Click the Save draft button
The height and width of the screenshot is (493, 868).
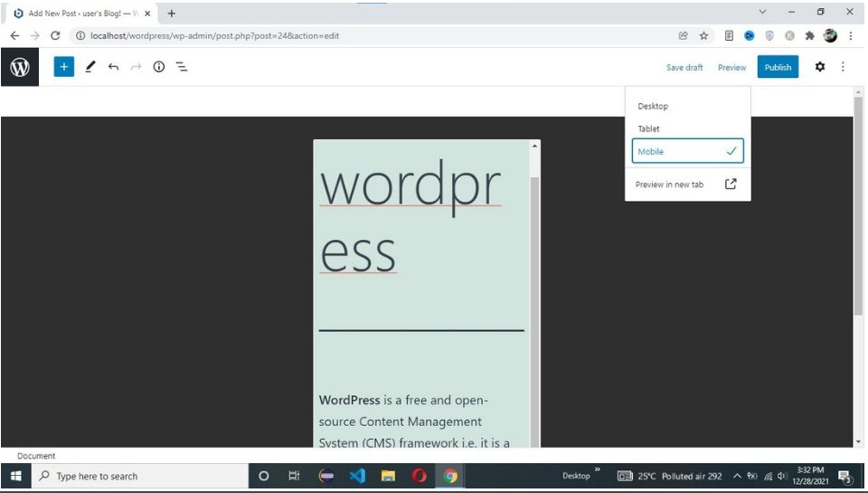tap(684, 67)
